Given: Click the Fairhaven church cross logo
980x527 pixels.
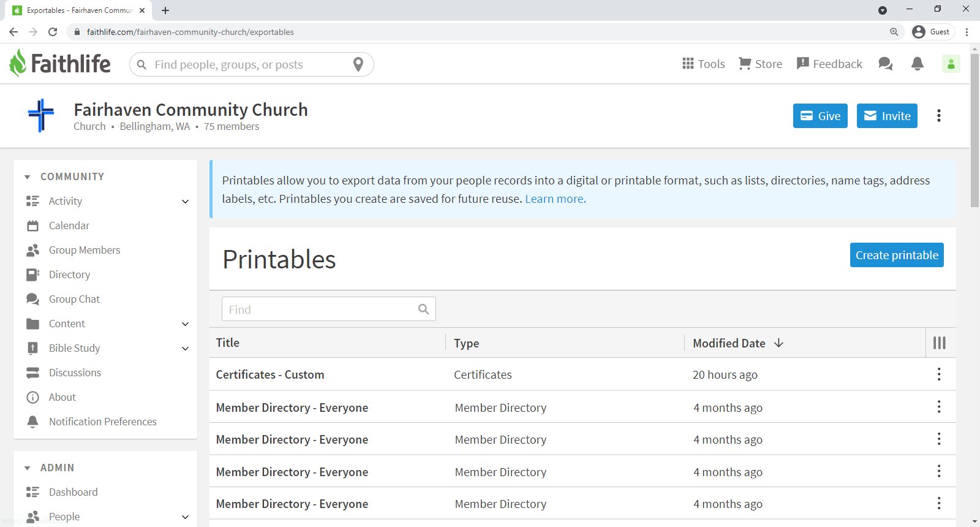Looking at the screenshot, I should pyautogui.click(x=41, y=115).
